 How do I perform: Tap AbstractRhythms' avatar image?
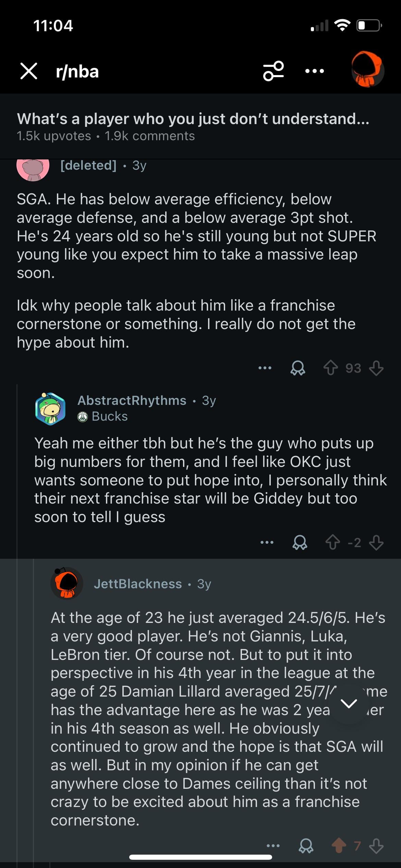tap(50, 409)
